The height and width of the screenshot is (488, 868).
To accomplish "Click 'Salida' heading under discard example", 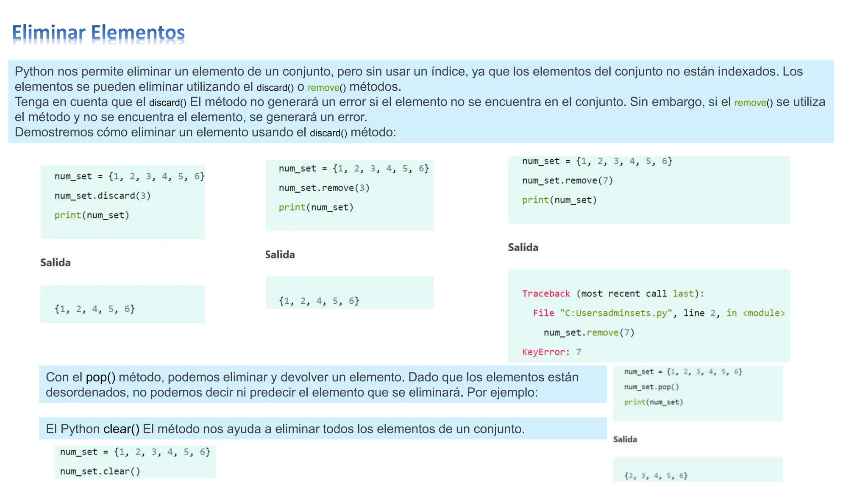I will [56, 263].
